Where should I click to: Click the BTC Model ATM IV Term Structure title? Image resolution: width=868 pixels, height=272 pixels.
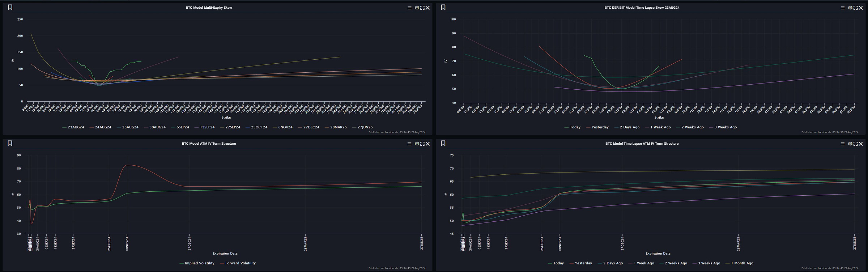click(209, 144)
